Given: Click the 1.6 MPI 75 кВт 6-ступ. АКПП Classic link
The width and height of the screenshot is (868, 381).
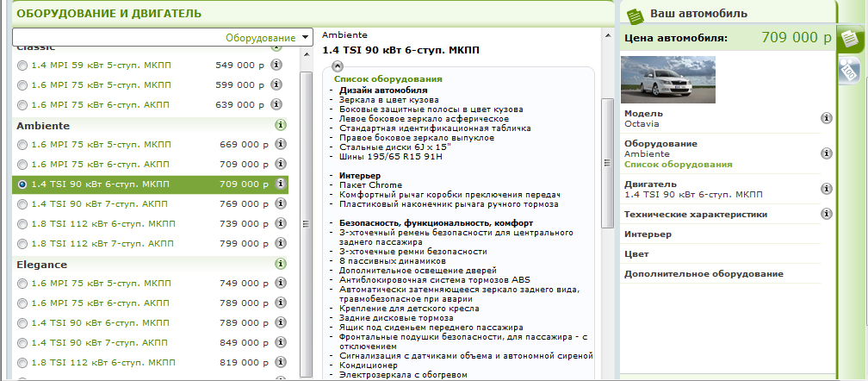Looking at the screenshot, I should click(101, 104).
